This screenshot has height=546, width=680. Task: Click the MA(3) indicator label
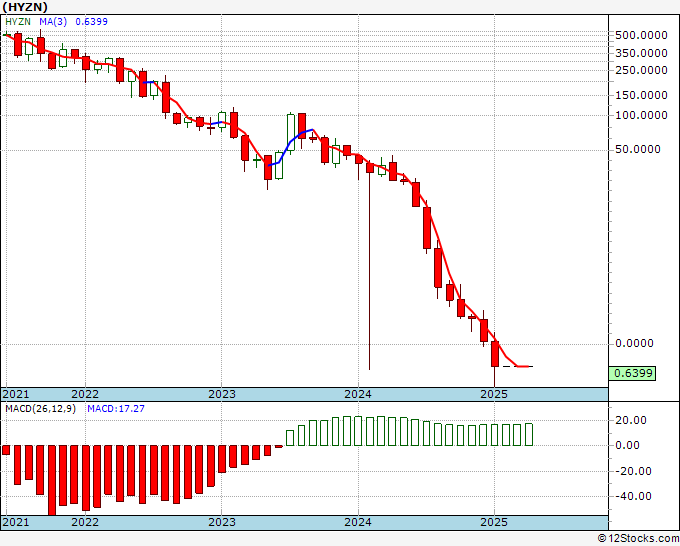pyautogui.click(x=53, y=22)
